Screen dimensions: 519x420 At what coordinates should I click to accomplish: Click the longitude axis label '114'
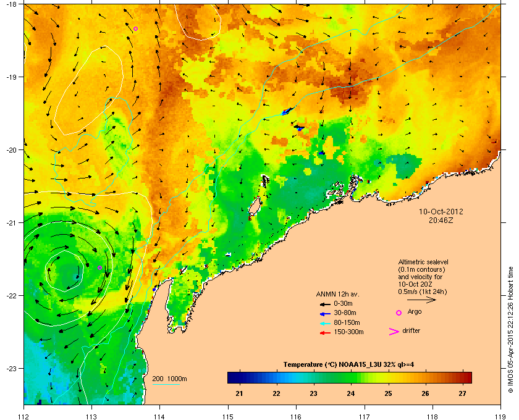pyautogui.click(x=159, y=417)
